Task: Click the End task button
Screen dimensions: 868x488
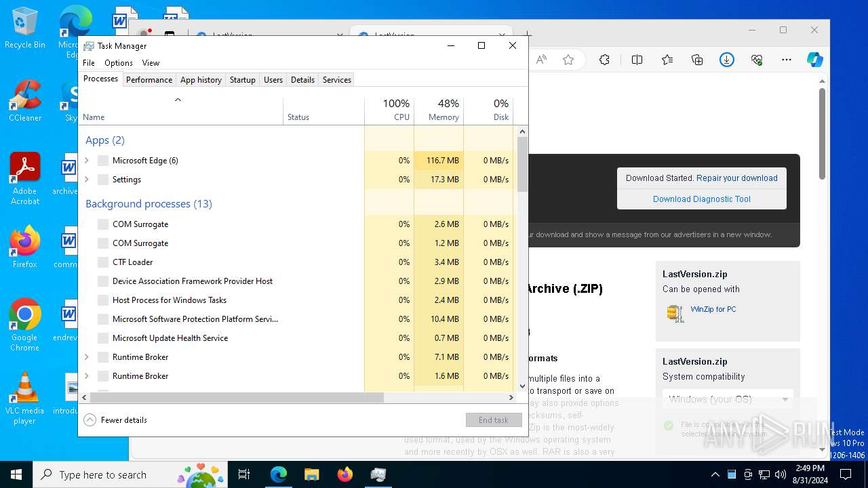Action: 494,420
